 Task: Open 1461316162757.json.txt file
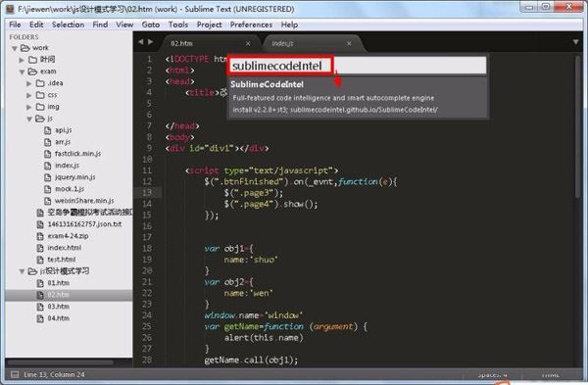coord(84,224)
